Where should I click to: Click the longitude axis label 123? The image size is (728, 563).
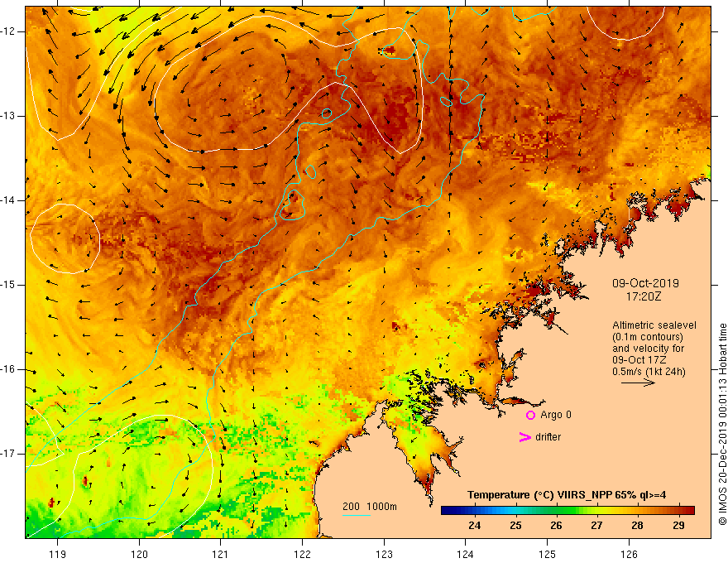click(384, 554)
